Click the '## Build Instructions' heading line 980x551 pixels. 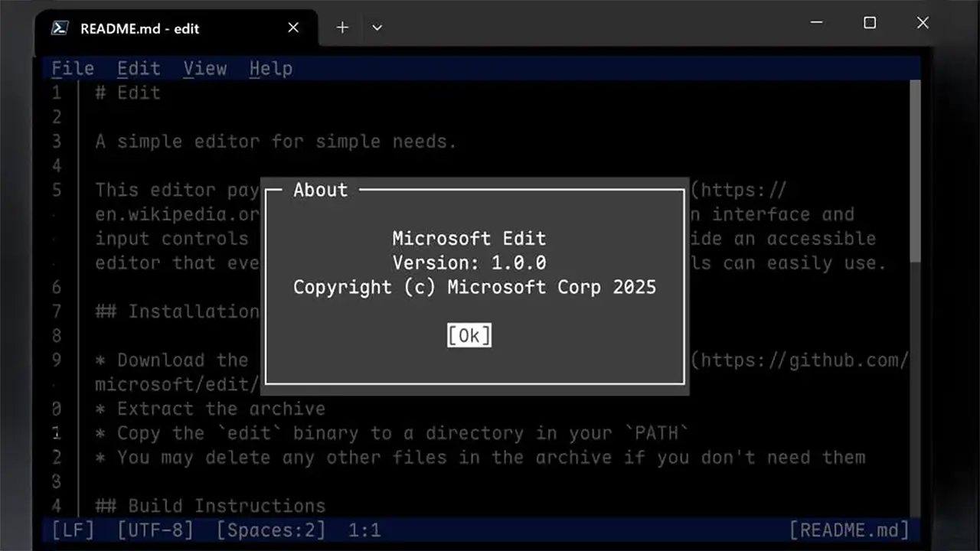coord(211,506)
